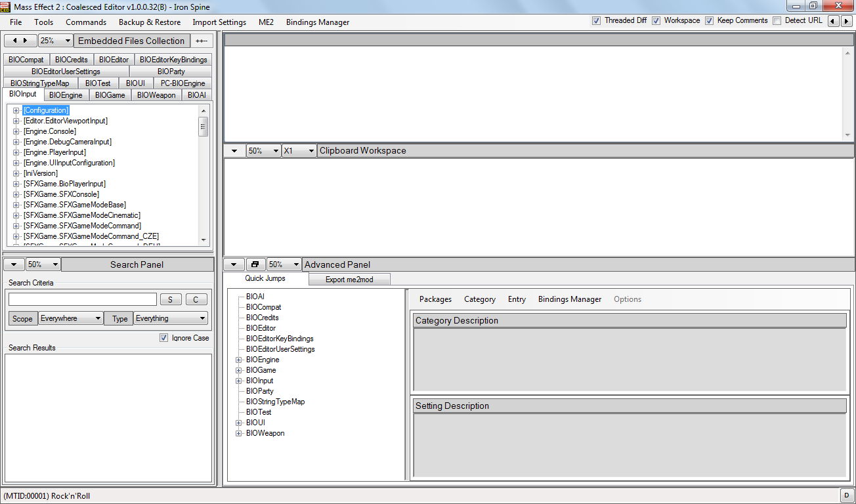The height and width of the screenshot is (504, 856).
Task: Expand the [SFXGame.BioPlayerInput] tree node
Action: coord(16,184)
